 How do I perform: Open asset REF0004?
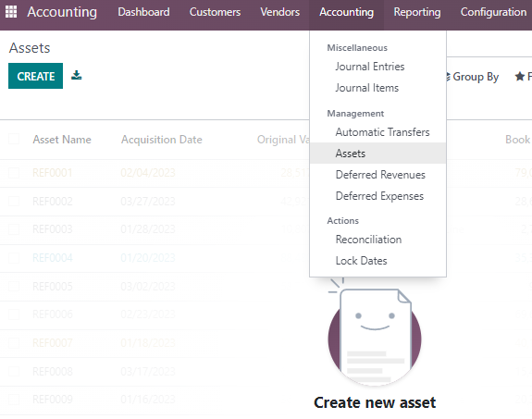pyautogui.click(x=52, y=258)
